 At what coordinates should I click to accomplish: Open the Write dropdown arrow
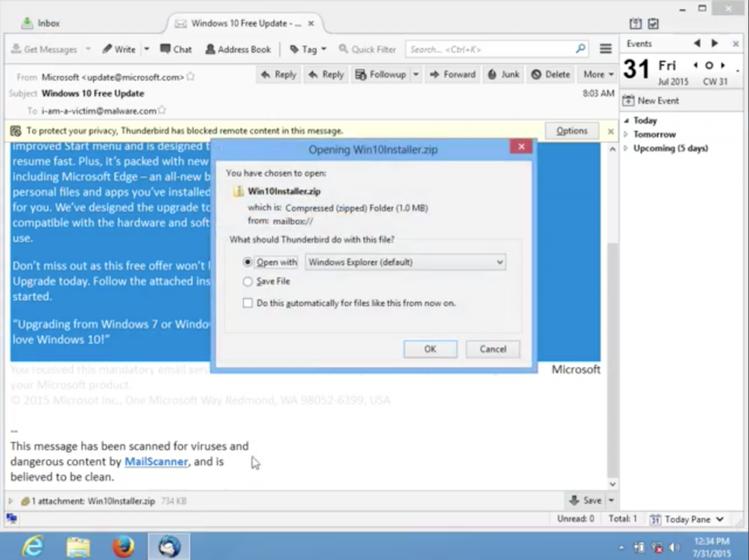146,49
